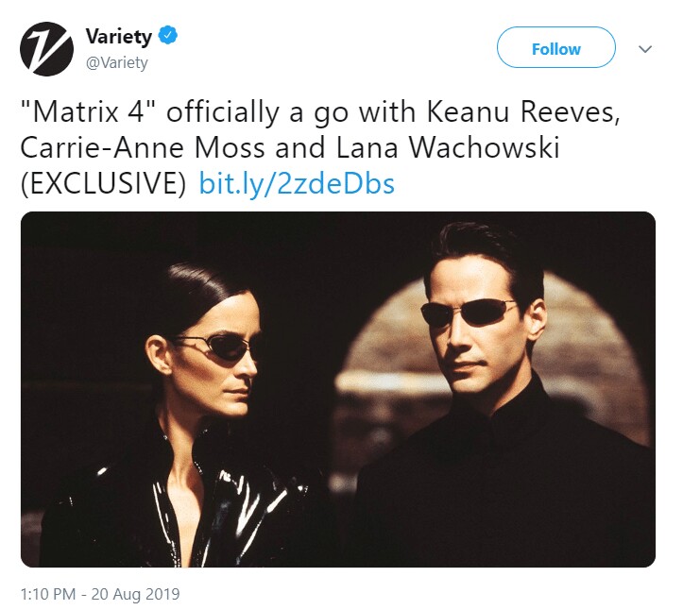Click the 1:10 PM timestamp

[x=52, y=595]
